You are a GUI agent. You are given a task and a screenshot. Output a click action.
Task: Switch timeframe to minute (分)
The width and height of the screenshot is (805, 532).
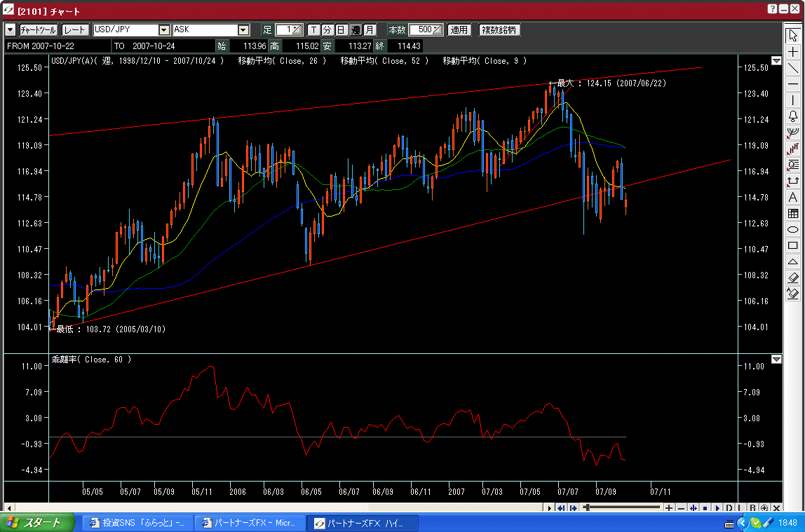tap(327, 30)
